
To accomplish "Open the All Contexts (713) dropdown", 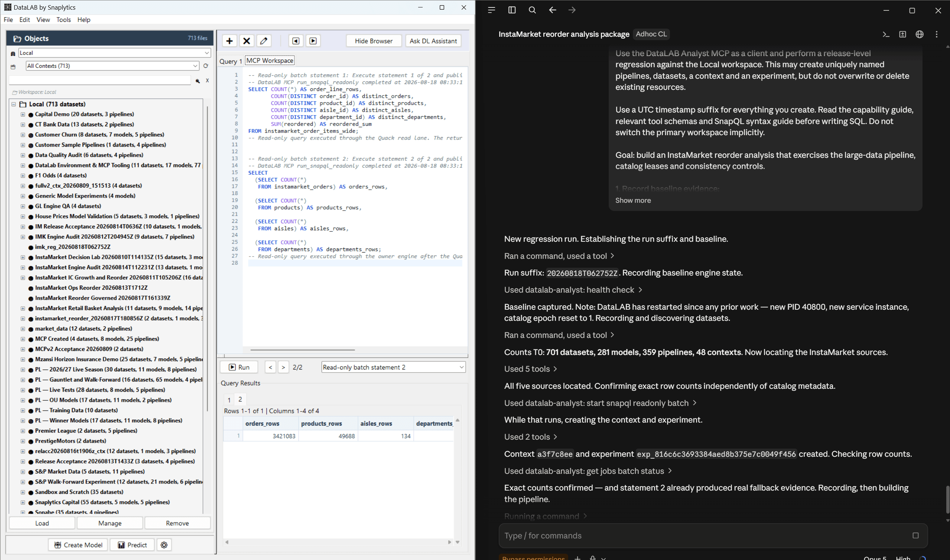I will pyautogui.click(x=112, y=66).
